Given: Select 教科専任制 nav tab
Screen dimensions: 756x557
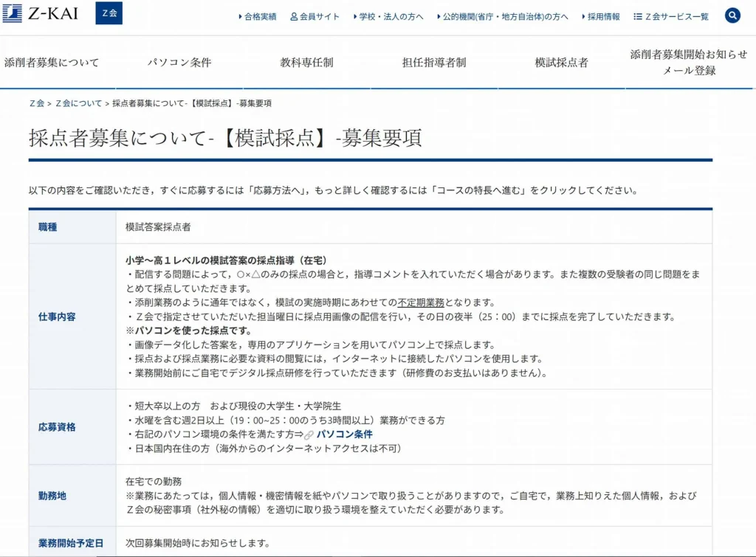Looking at the screenshot, I should point(306,62).
